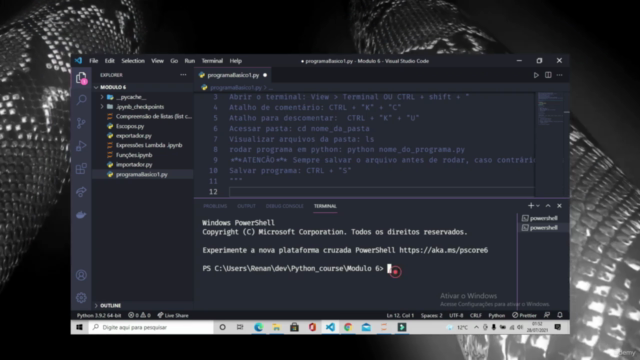Image resolution: width=640 pixels, height=360 pixels.
Task: Open Microsoft Store from taskbar
Action: click(x=294, y=327)
